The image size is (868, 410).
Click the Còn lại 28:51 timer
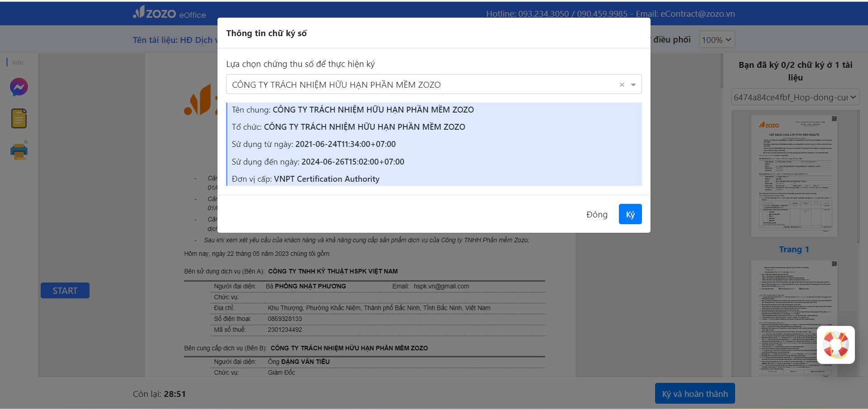(159, 394)
